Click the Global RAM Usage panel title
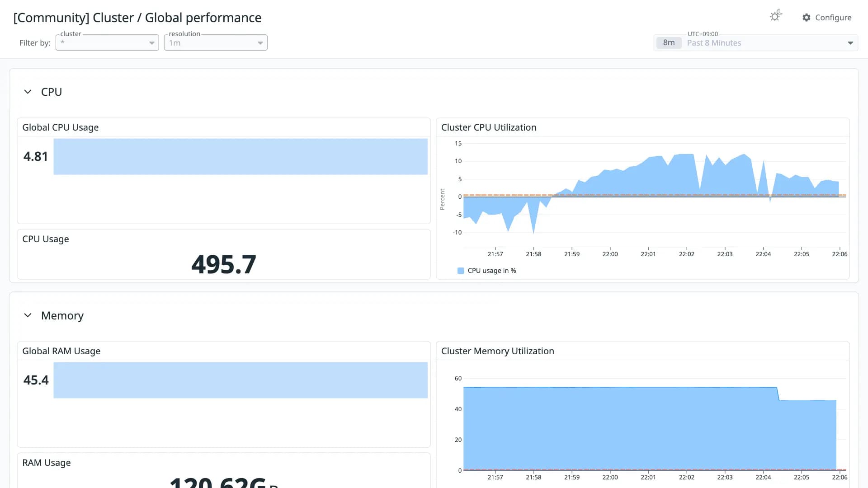Image resolution: width=868 pixels, height=488 pixels. [x=61, y=351]
